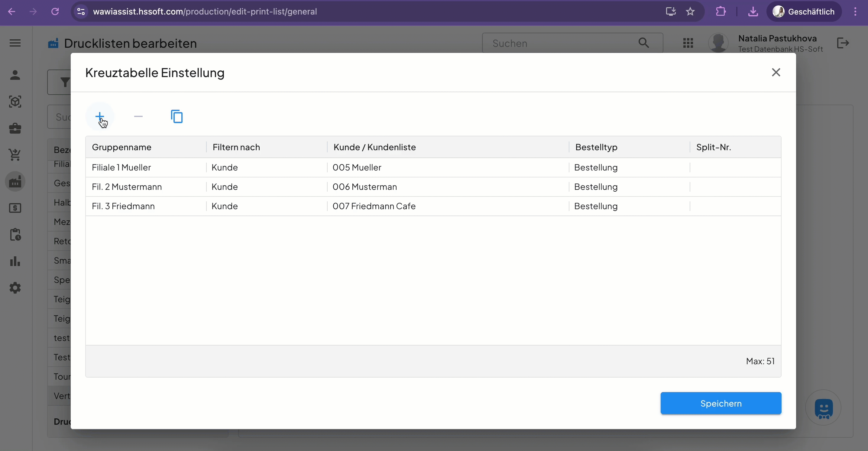This screenshot has height=451, width=868.
Task: Click the settings gear in sidebar
Action: pos(15,288)
